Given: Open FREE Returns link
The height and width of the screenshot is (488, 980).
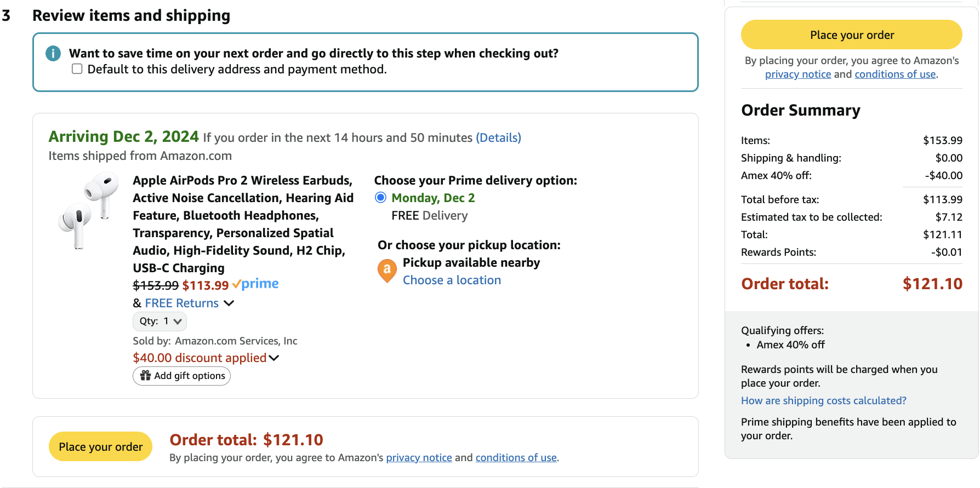Looking at the screenshot, I should (181, 303).
